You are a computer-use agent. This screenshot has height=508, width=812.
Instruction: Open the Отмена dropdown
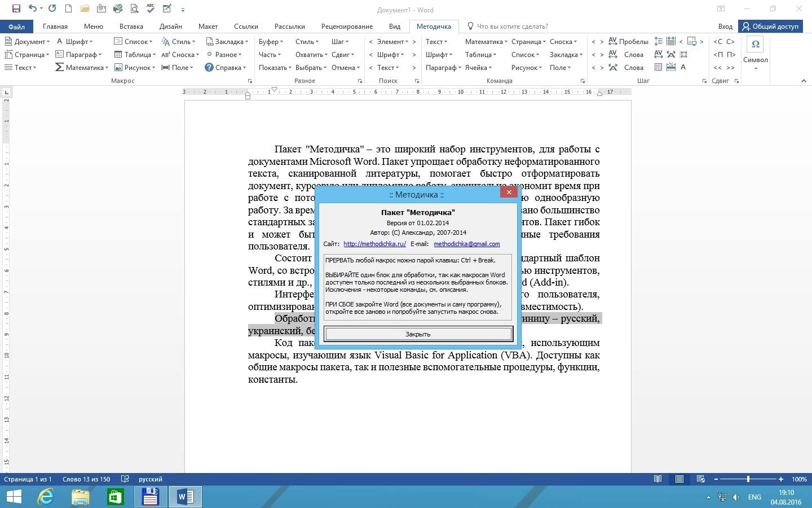345,67
